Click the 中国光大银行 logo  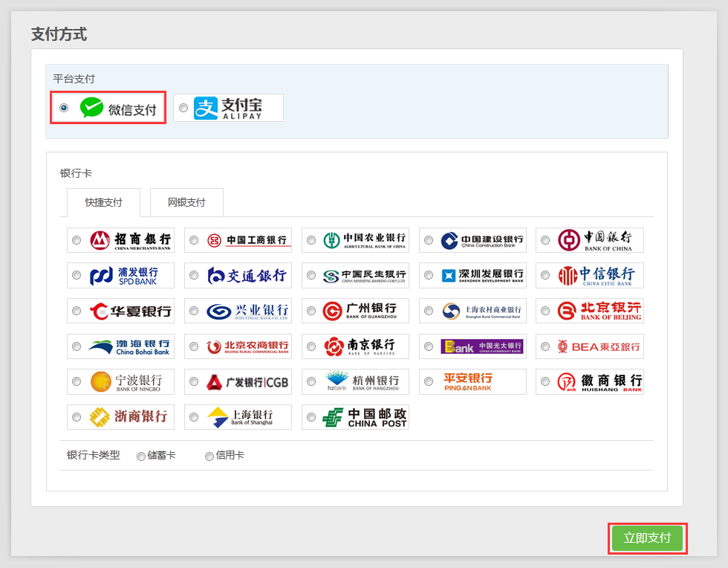pyautogui.click(x=482, y=346)
